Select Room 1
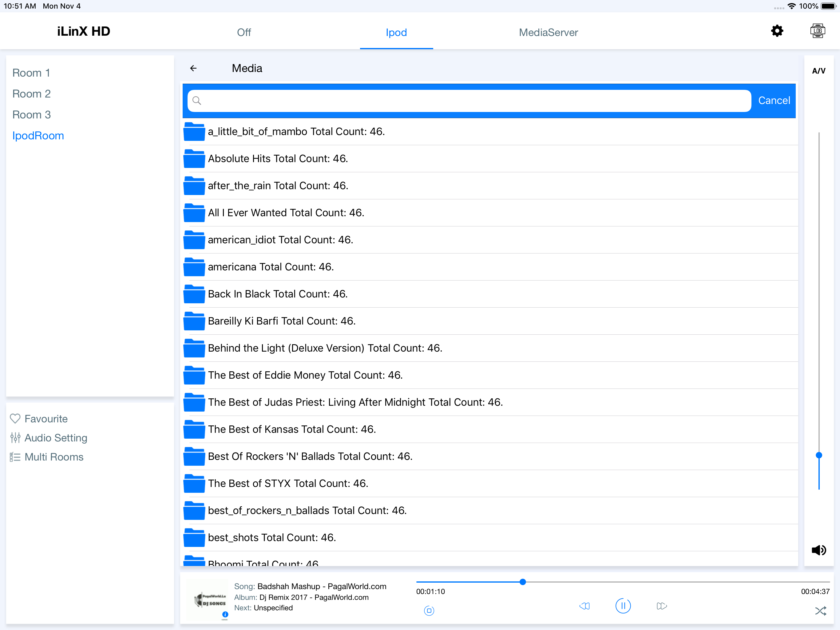Viewport: 840px width, 630px height. coord(31,73)
